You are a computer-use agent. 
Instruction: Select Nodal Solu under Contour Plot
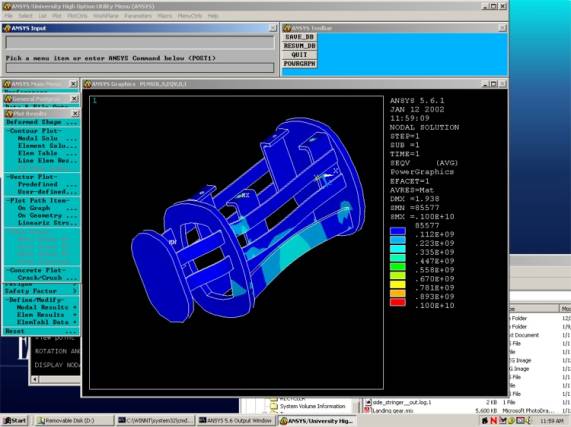point(47,138)
